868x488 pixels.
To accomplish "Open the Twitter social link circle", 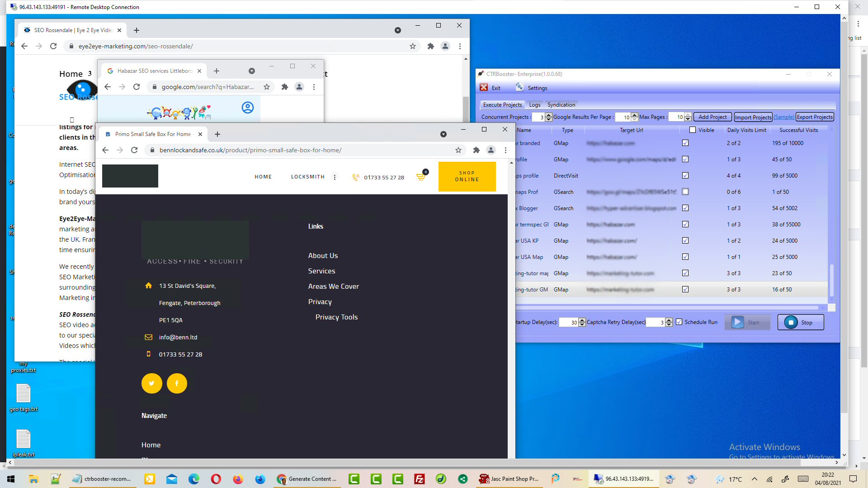I will point(151,384).
